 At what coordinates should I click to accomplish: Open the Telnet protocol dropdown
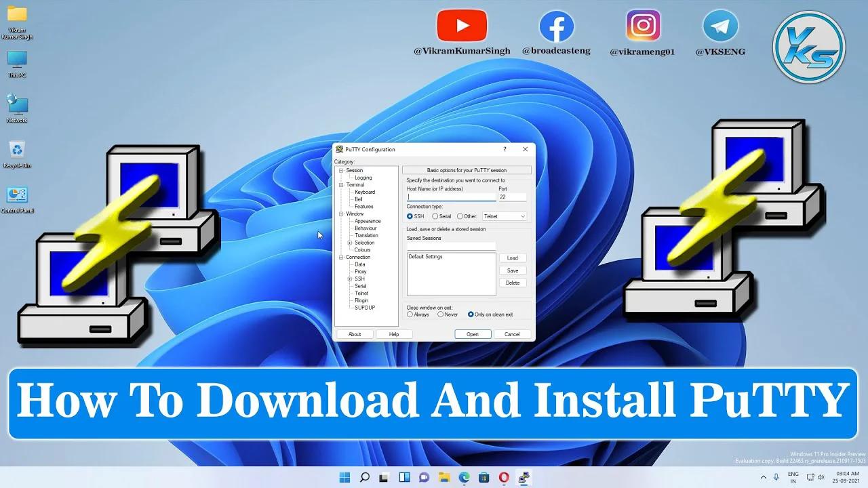(505, 216)
